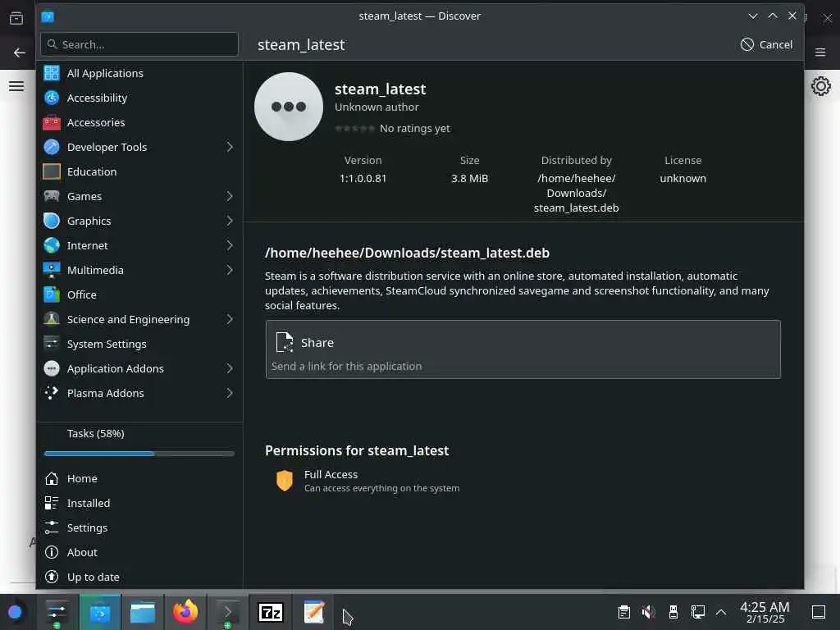Click the Plasma Addons icon
The height and width of the screenshot is (630, 840).
pyautogui.click(x=52, y=393)
